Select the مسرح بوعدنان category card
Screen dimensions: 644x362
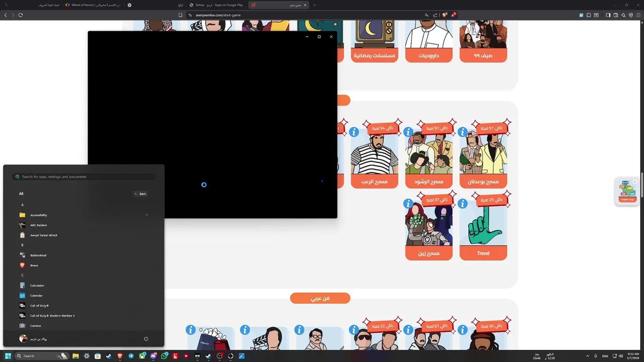click(x=483, y=157)
